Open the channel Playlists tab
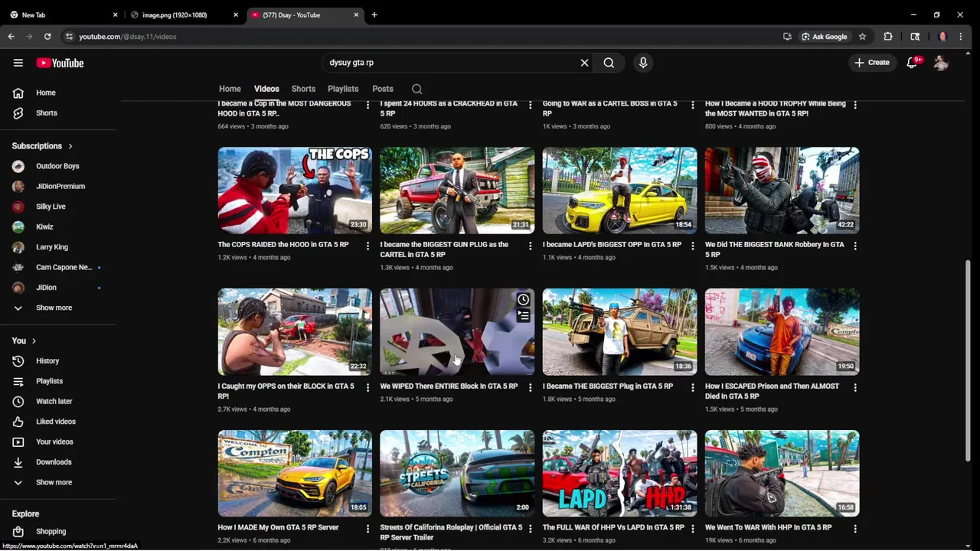The image size is (980, 551). 343,89
